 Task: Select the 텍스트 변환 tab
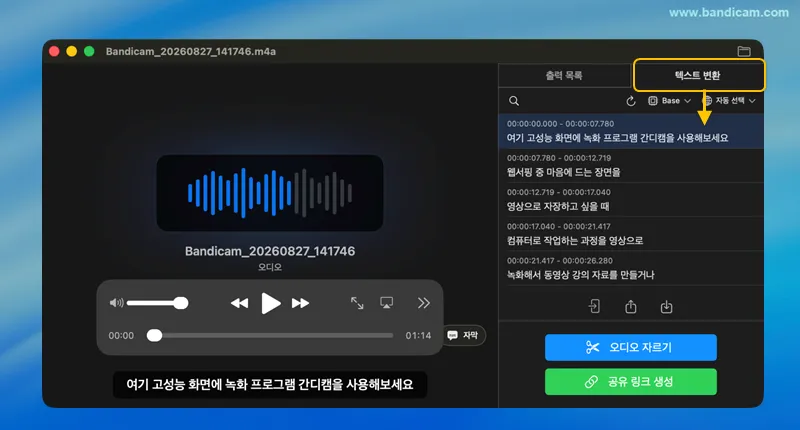[x=697, y=75]
